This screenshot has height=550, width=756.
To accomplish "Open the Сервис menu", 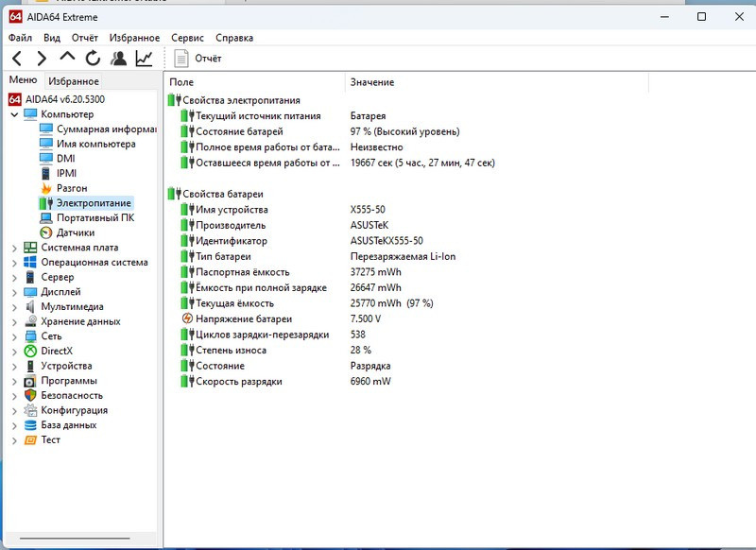I will [x=187, y=38].
